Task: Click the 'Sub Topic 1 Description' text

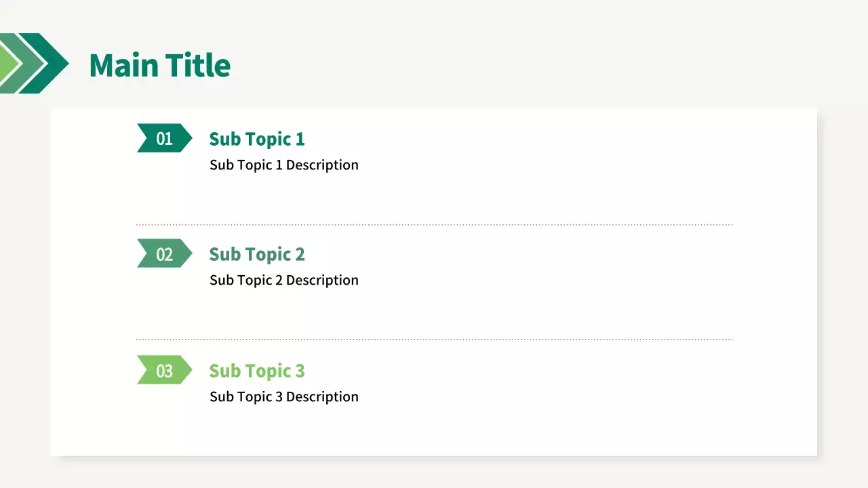Action: coord(283,165)
